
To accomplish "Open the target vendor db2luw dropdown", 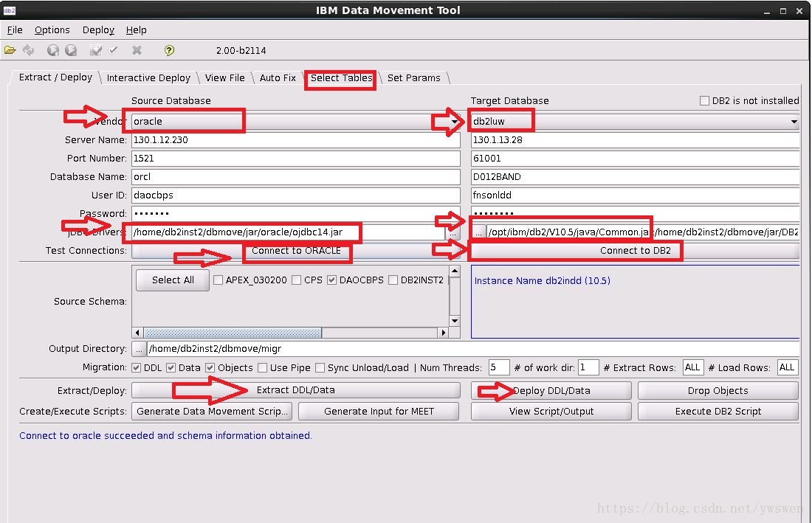I will (x=636, y=122).
